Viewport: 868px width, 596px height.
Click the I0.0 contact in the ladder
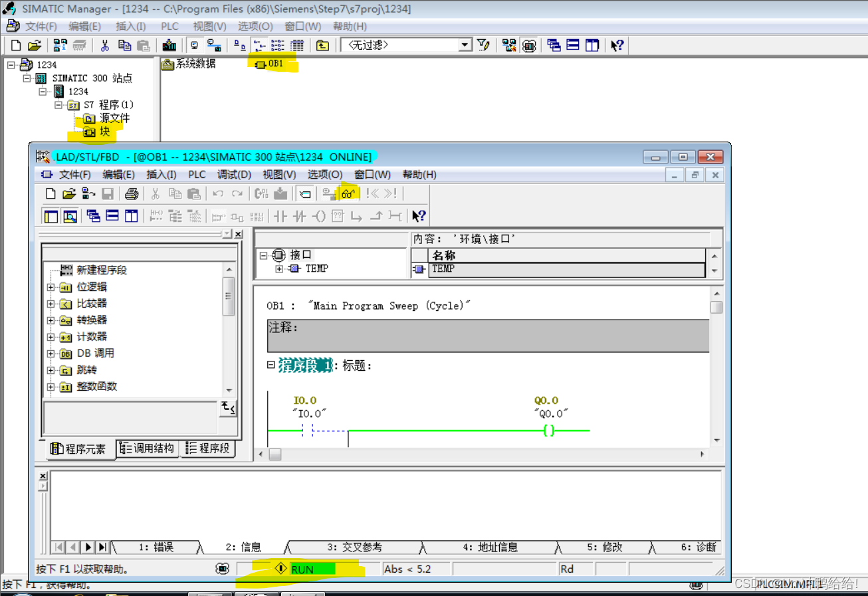[307, 431]
